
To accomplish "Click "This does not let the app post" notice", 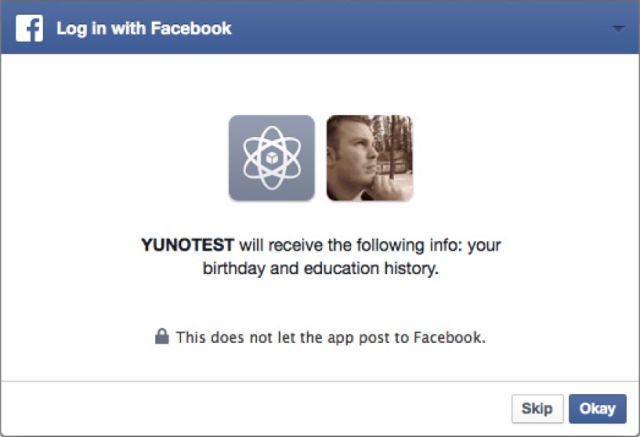I will coord(330,337).
